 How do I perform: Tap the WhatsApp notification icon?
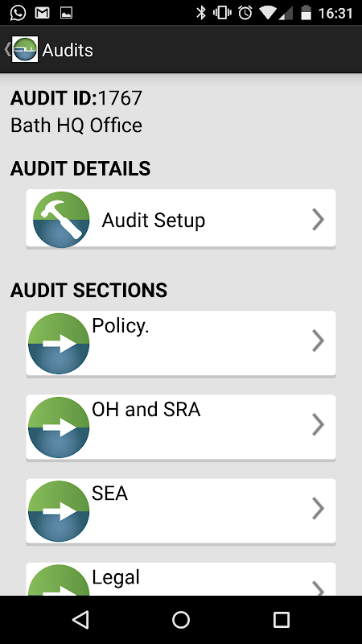tap(18, 13)
